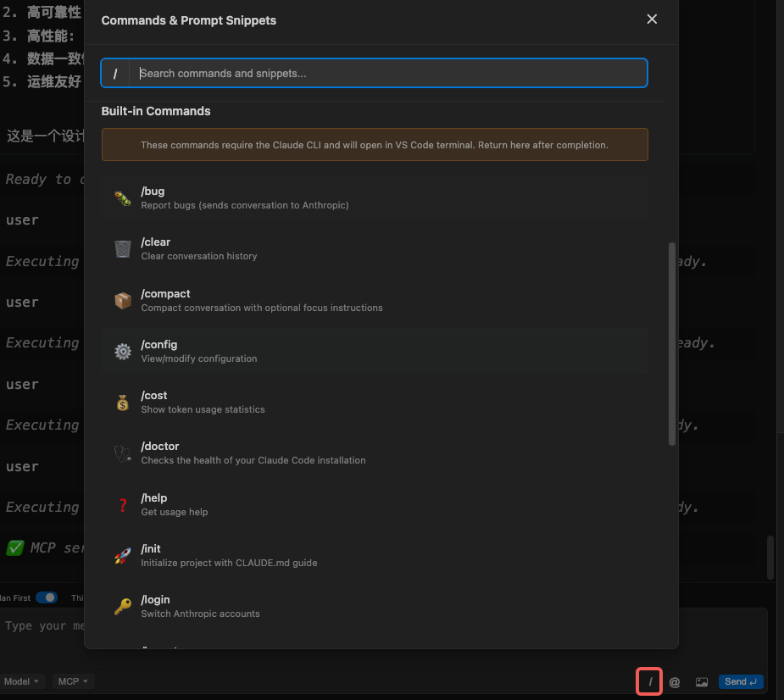Screen dimensions: 784x700
Task: Focus the Search commands and snippets field
Action: coord(390,74)
